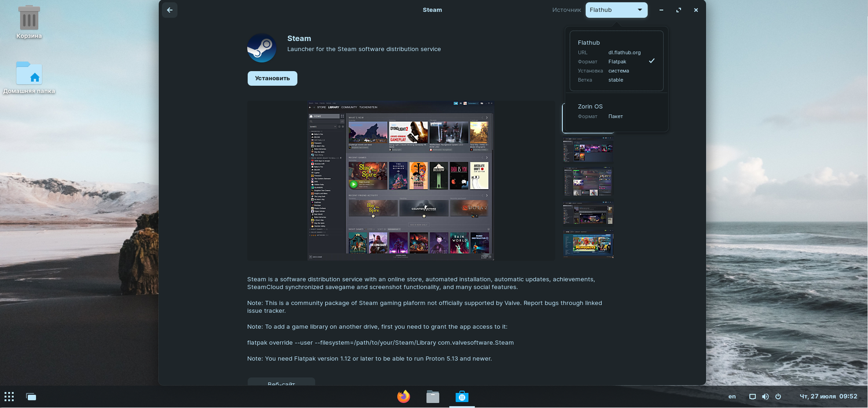Launch Firefox from the taskbar

point(403,396)
